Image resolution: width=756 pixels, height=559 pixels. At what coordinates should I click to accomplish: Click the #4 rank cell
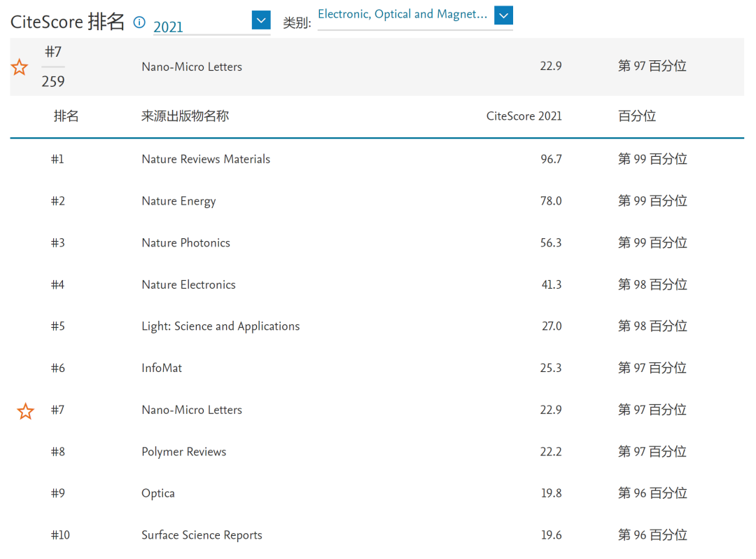click(58, 284)
